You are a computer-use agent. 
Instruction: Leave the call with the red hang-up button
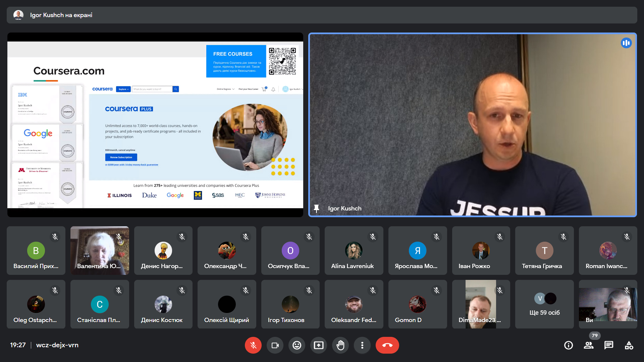(387, 345)
